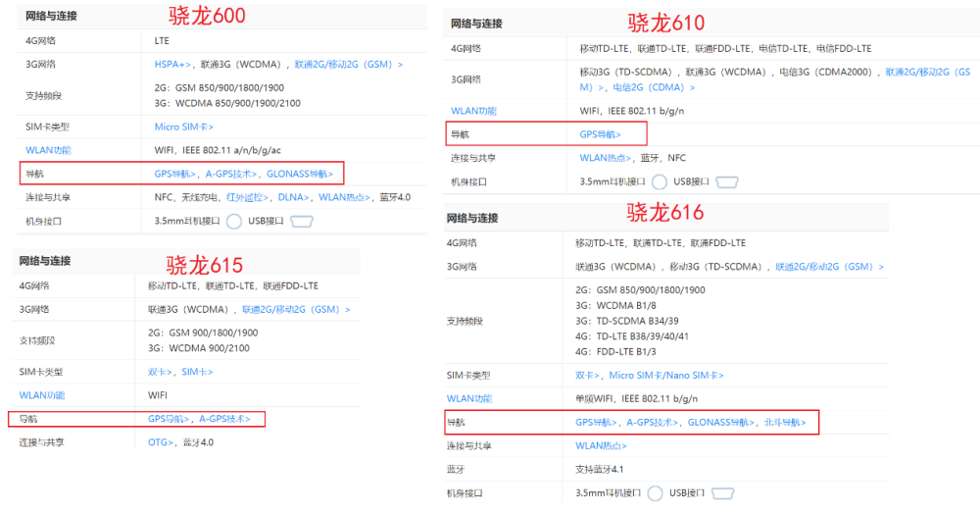The image size is (980, 514).
Task: Open the GPS导航 link in 骁龙610 table
Action: 600,134
